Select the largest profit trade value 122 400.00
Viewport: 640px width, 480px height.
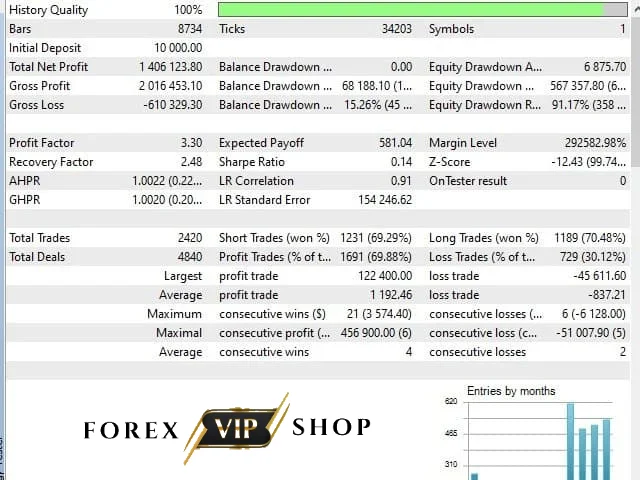coord(385,276)
